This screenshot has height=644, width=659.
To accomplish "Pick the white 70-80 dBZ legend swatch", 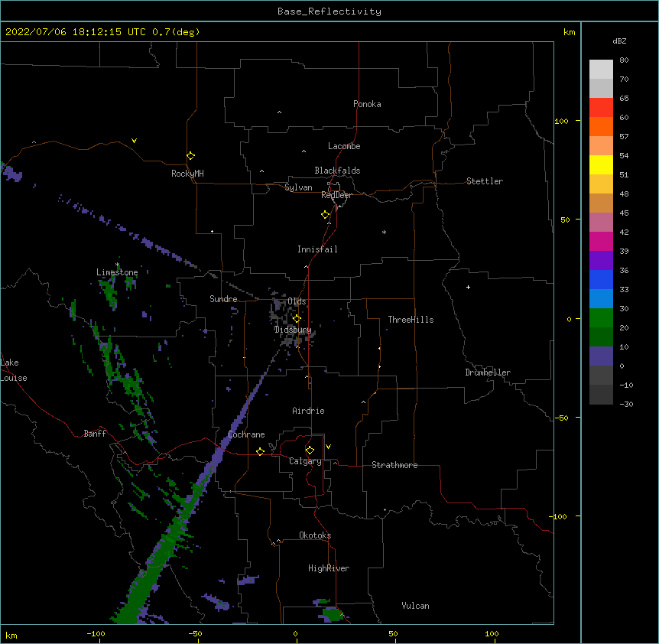I will [601, 70].
